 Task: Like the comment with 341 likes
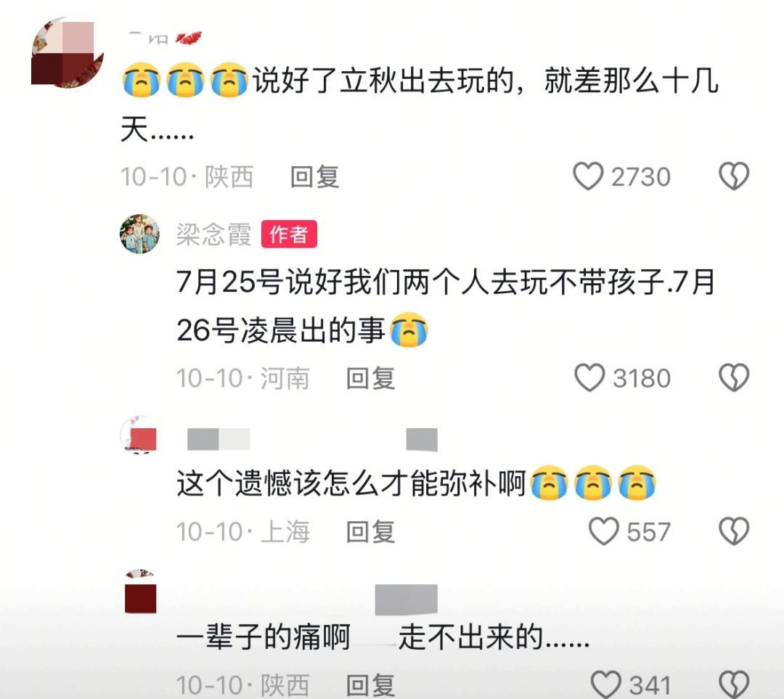point(605,684)
